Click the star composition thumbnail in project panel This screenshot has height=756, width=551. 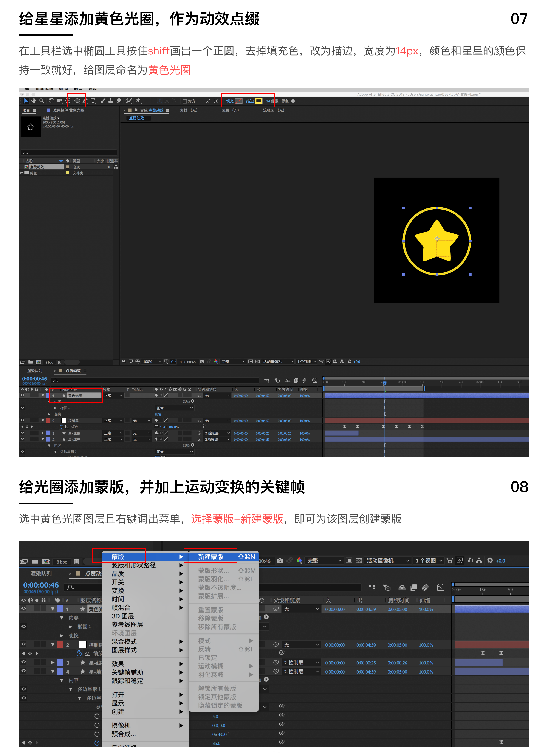click(31, 127)
